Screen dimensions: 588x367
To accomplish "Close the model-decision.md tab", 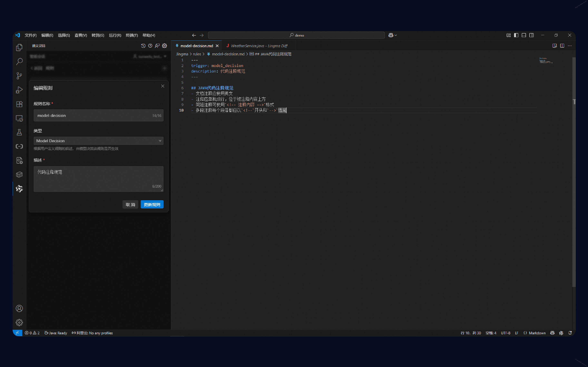I will click(217, 46).
